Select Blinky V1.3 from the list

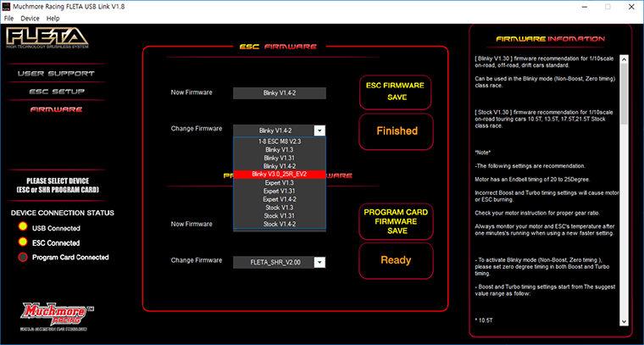pyautogui.click(x=280, y=149)
